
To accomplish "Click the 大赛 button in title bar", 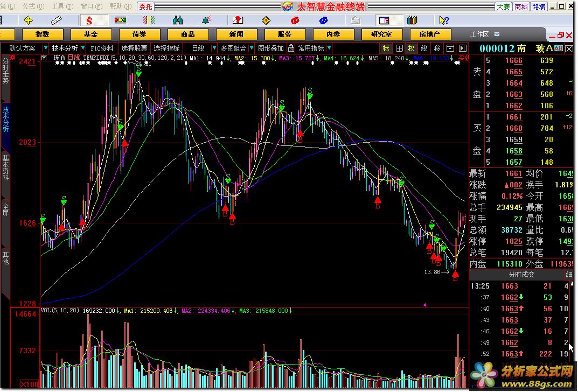I will coord(503,6).
